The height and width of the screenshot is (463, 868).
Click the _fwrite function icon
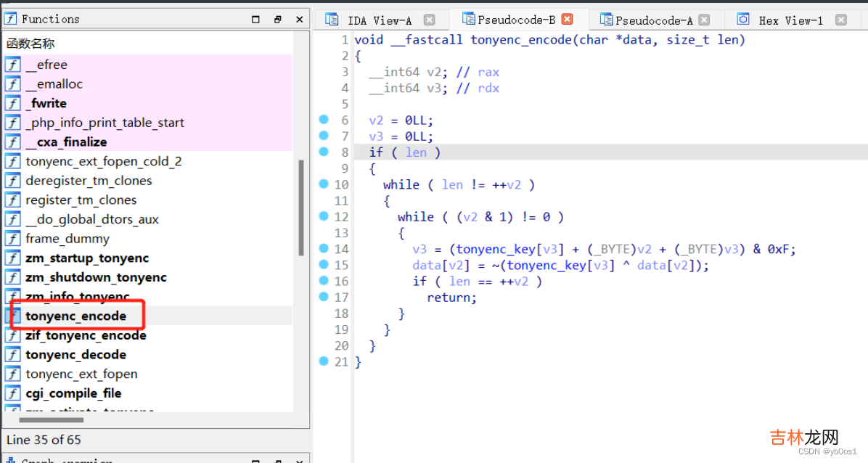(13, 103)
